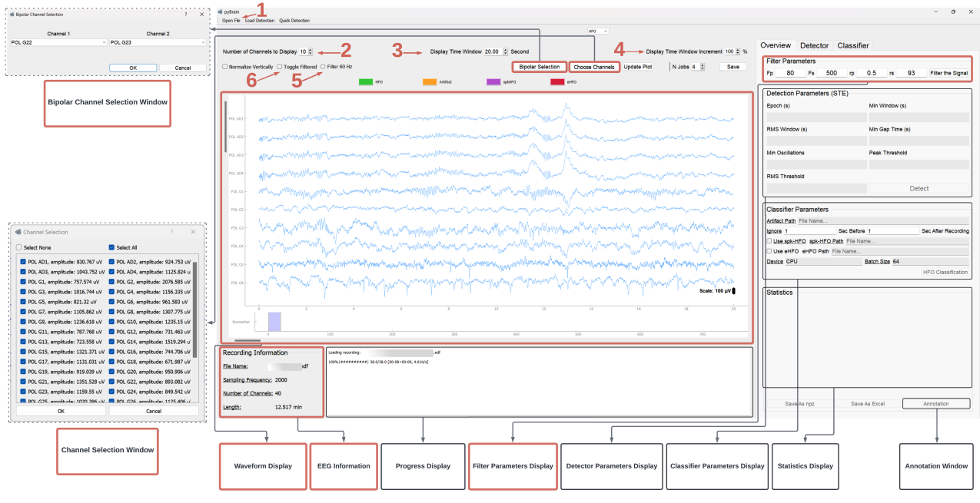The width and height of the screenshot is (980, 503).
Task: Select the Filter 60 Hz radio button
Action: pos(323,67)
